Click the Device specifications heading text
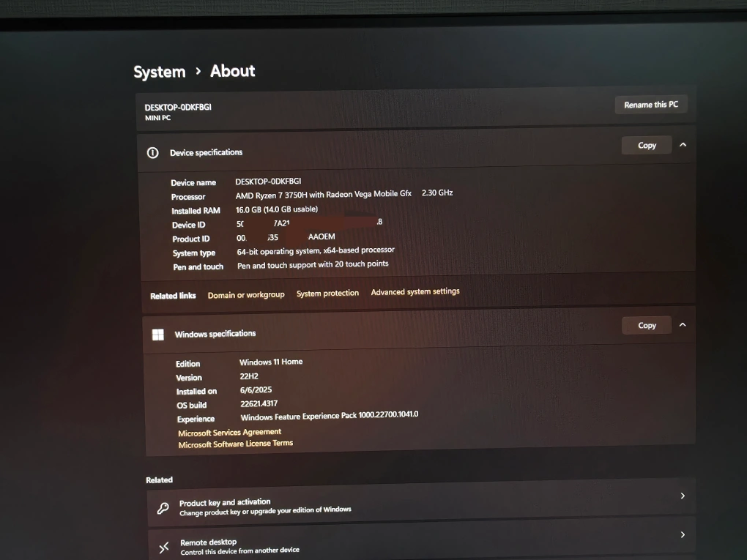The width and height of the screenshot is (747, 560). pos(206,152)
